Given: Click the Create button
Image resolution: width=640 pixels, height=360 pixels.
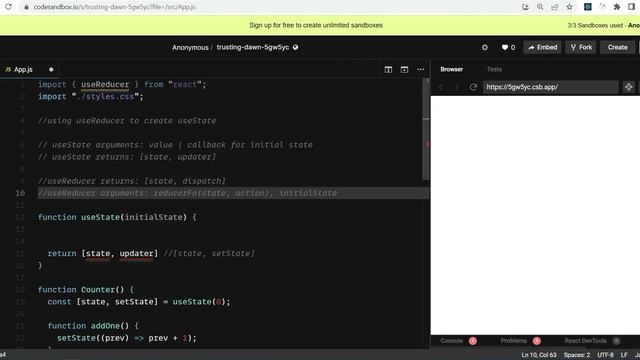Looking at the screenshot, I should (x=618, y=47).
